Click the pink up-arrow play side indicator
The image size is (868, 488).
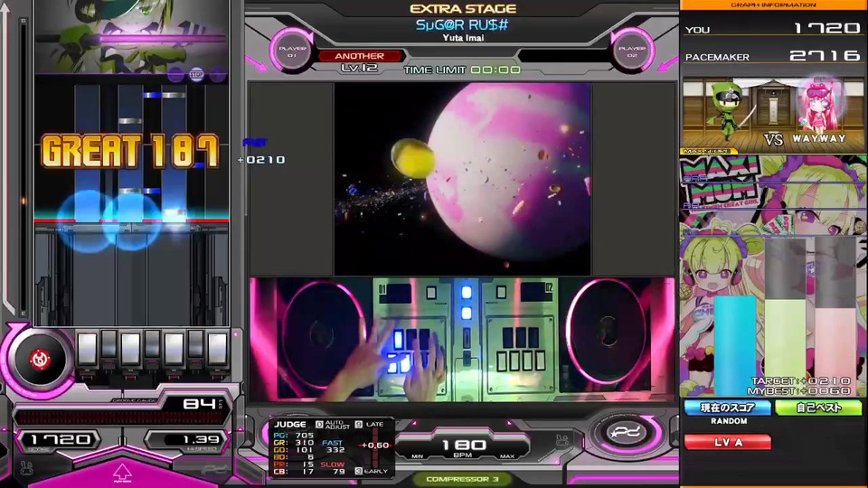pos(122,473)
